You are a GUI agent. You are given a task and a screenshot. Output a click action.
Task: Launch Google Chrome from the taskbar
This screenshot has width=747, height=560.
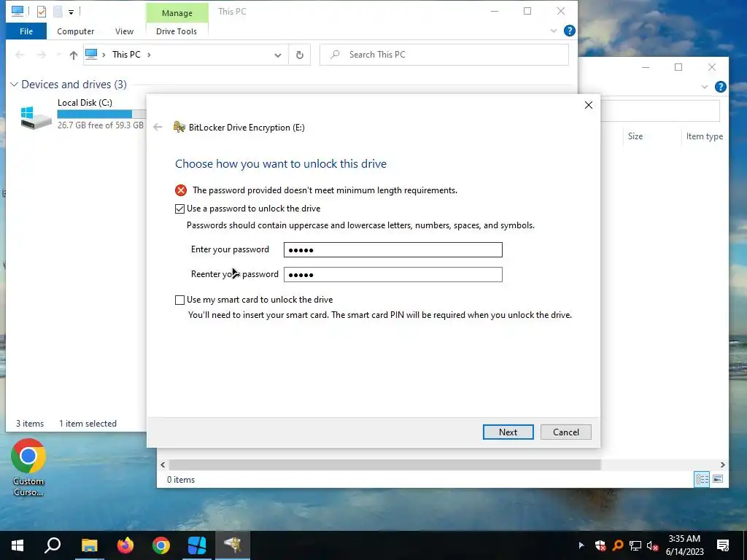161,545
